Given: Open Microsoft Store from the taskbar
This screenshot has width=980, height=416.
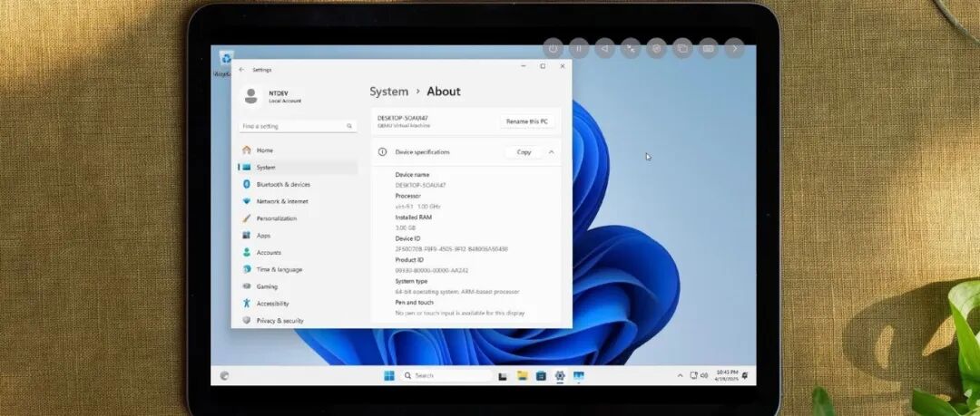Looking at the screenshot, I should click(541, 375).
